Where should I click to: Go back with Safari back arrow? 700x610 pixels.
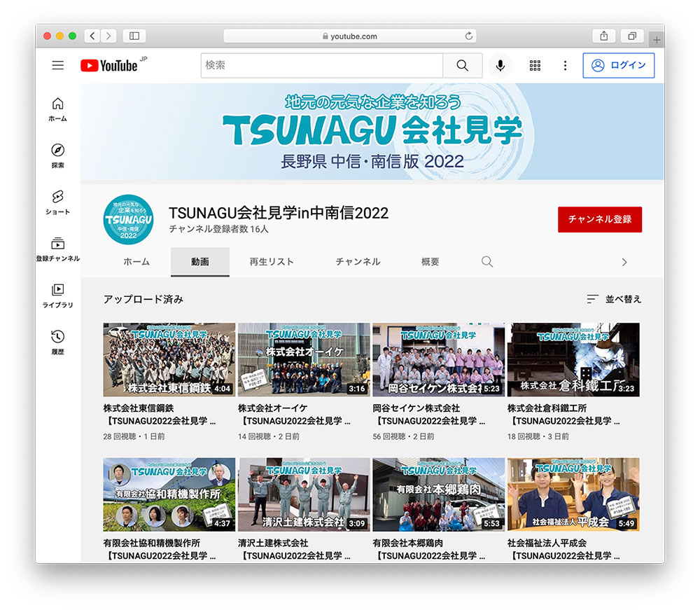pos(92,36)
